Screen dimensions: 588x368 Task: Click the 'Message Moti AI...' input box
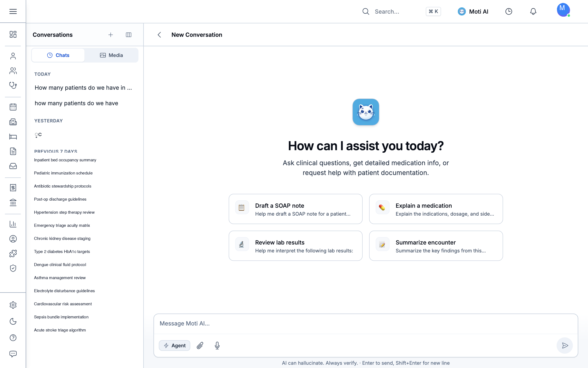(x=366, y=324)
